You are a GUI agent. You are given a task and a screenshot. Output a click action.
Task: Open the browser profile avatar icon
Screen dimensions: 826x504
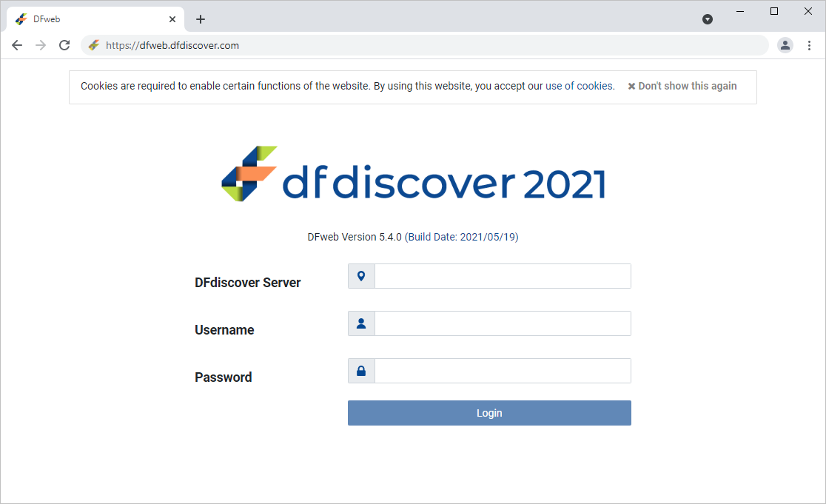(785, 45)
